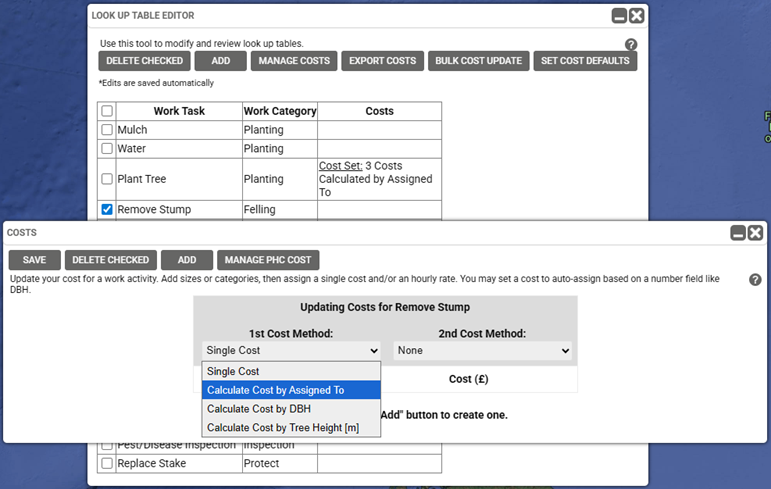This screenshot has height=489, width=771.
Task: Click help icon in Costs panel
Action: [755, 280]
